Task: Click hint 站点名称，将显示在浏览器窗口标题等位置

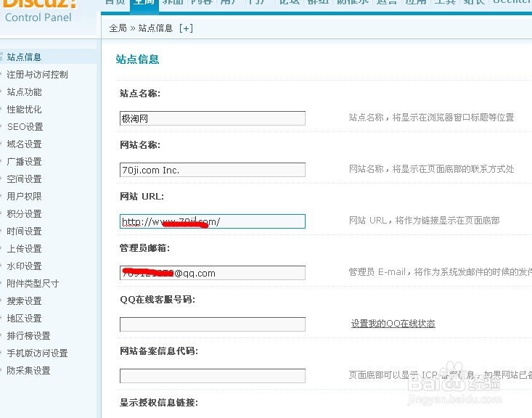Action: (x=432, y=118)
